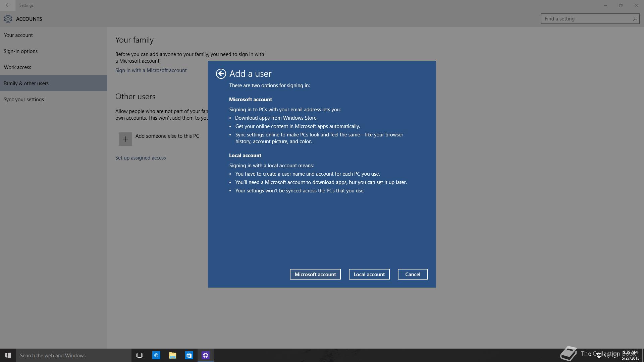Click the volume icon in system tray
The width and height of the screenshot is (644, 362).
click(606, 356)
